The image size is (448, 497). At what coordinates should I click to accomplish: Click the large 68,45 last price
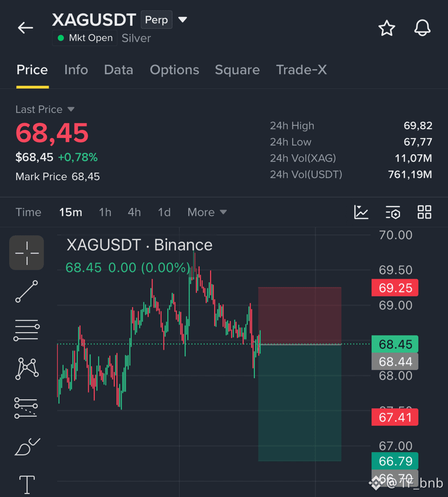52,133
